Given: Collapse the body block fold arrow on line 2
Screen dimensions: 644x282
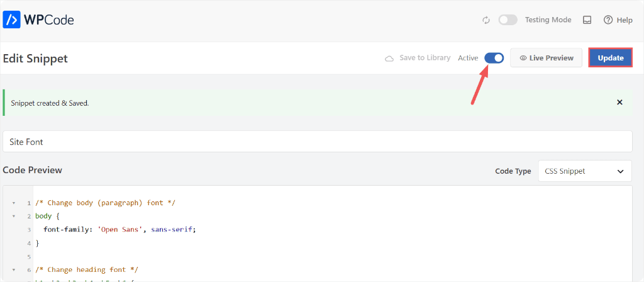Looking at the screenshot, I should click(x=14, y=217).
